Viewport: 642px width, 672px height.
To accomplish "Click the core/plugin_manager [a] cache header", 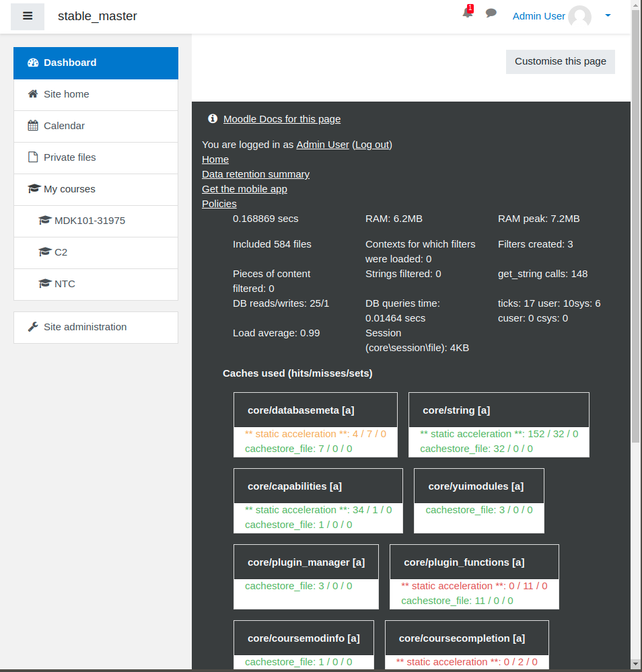I will pos(306,562).
